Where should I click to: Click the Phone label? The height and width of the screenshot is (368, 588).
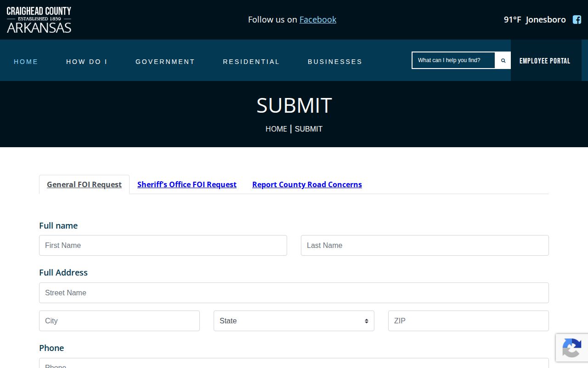(x=51, y=348)
